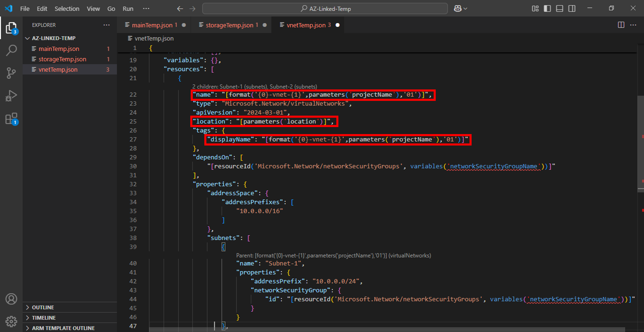Toggle the secondary sidebar visibility
The image size is (644, 332).
tap(572, 8)
